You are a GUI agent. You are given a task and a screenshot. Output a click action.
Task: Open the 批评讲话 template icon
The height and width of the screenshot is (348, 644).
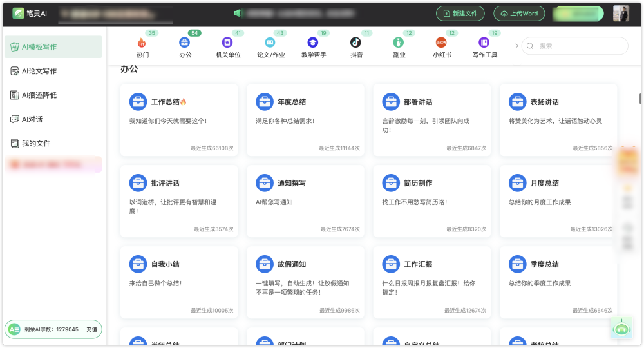(138, 183)
